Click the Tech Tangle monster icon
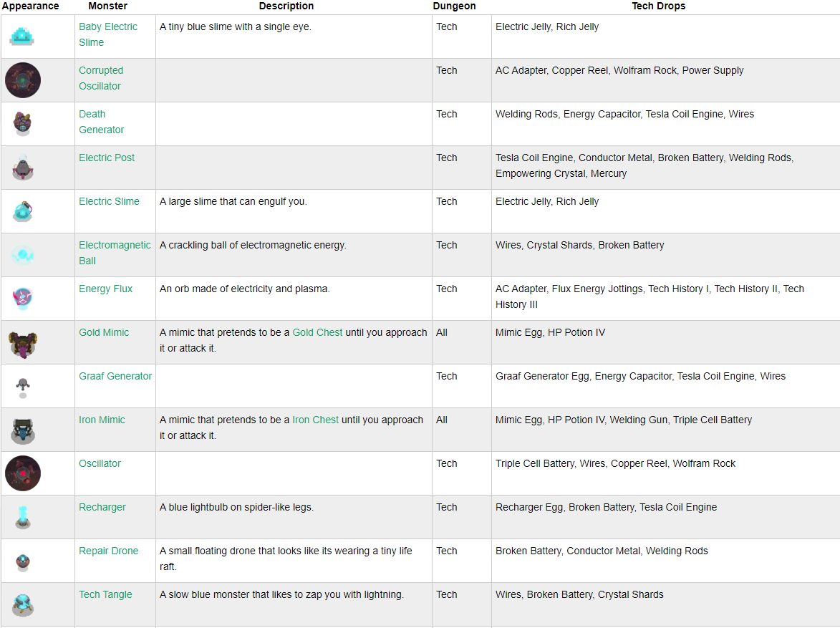 pyautogui.click(x=23, y=604)
